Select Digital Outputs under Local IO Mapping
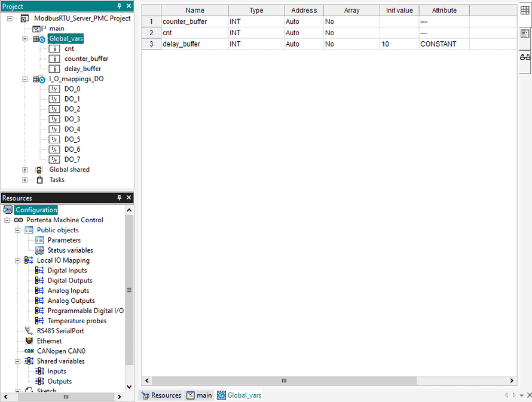This screenshot has width=532, height=402. (69, 280)
